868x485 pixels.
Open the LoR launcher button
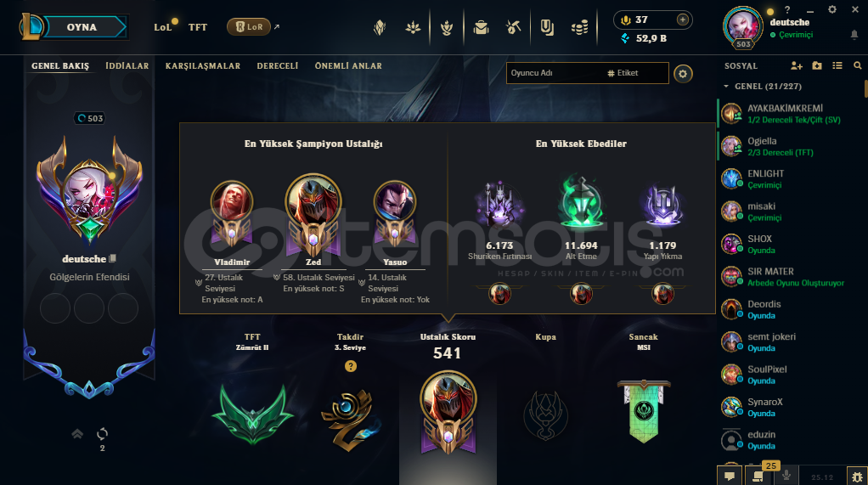point(249,26)
